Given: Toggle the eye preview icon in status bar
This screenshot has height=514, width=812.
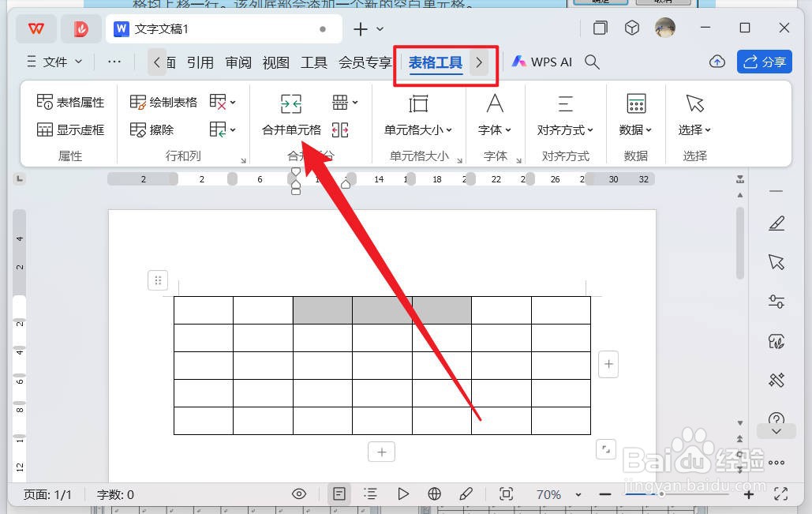Looking at the screenshot, I should [x=299, y=493].
